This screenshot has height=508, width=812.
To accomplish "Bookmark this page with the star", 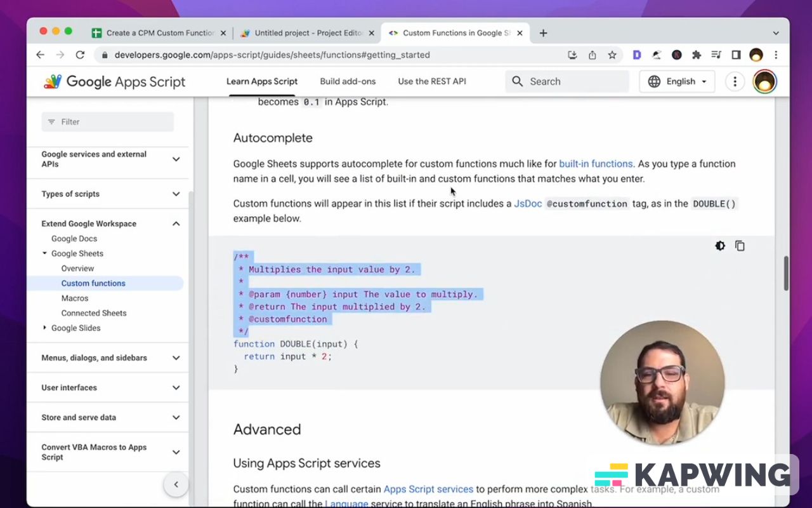I will (x=612, y=55).
